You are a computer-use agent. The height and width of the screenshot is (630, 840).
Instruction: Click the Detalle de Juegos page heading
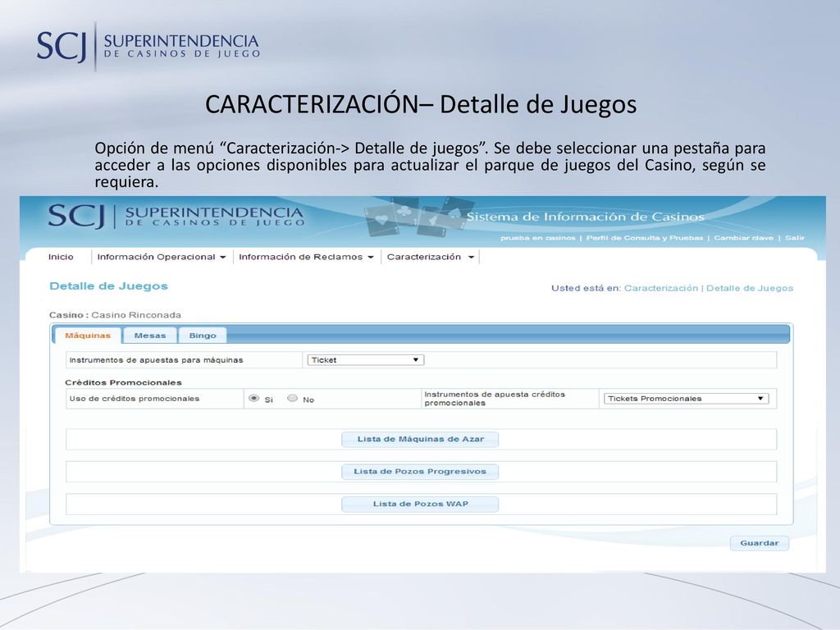(109, 286)
